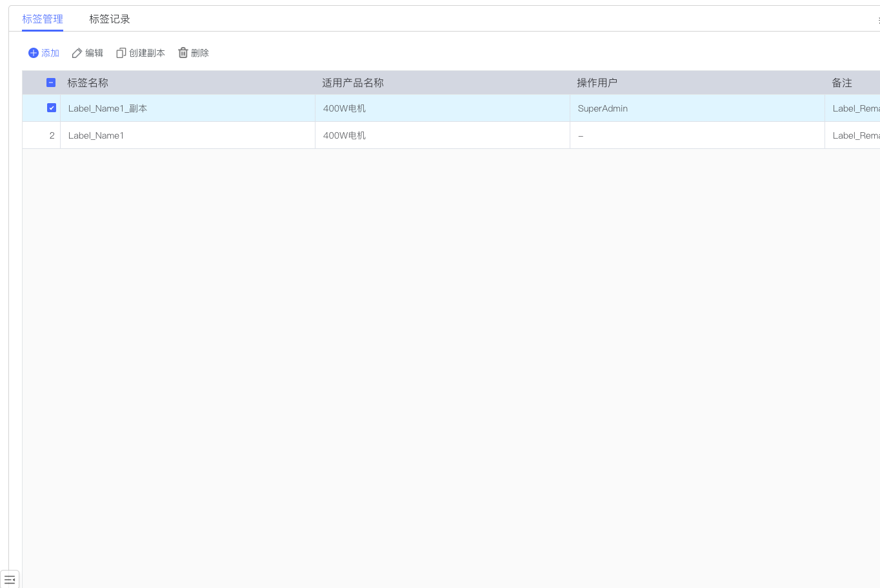Click the 创建副本 copy icon
This screenshot has width=880, height=588.
[x=121, y=53]
